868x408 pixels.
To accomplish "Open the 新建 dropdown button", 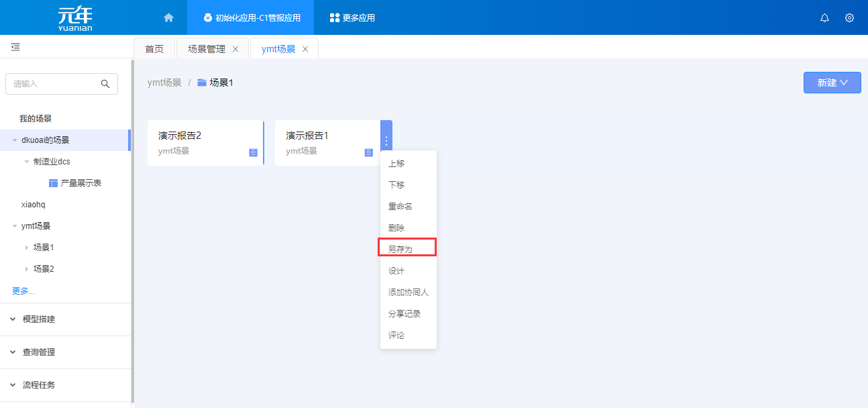I will click(x=832, y=83).
